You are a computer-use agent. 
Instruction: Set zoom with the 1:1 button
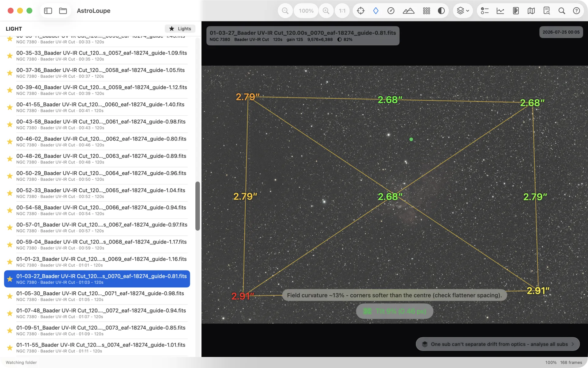(x=342, y=11)
